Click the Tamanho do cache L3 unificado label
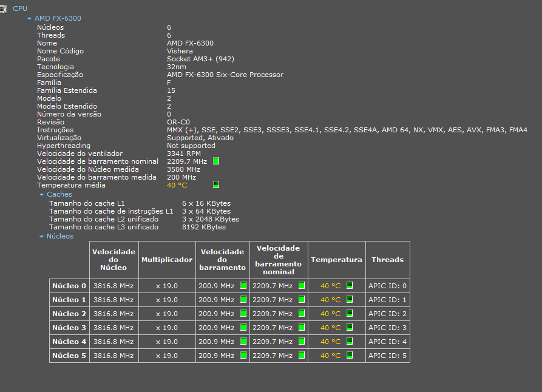The image size is (542, 392). pyautogui.click(x=104, y=228)
